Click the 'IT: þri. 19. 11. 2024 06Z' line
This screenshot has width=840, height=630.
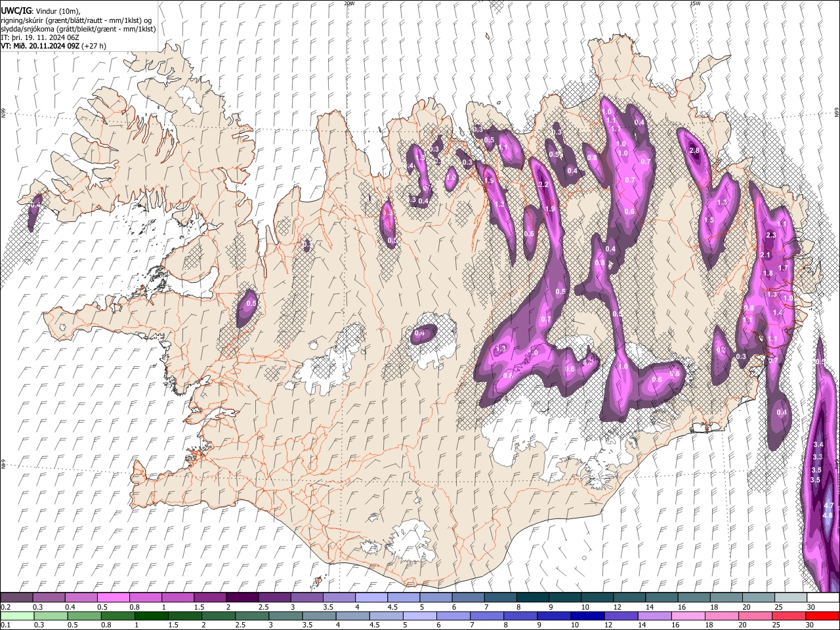tap(40, 37)
